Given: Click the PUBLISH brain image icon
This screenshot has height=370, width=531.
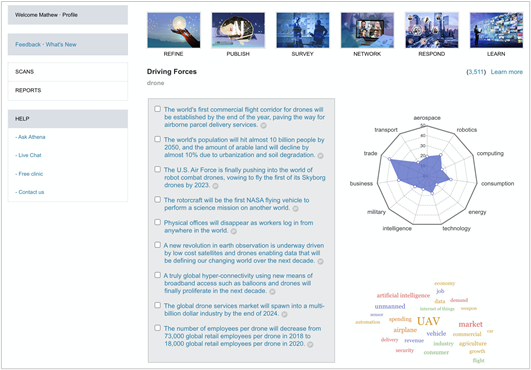Looking at the screenshot, I should click(x=238, y=30).
